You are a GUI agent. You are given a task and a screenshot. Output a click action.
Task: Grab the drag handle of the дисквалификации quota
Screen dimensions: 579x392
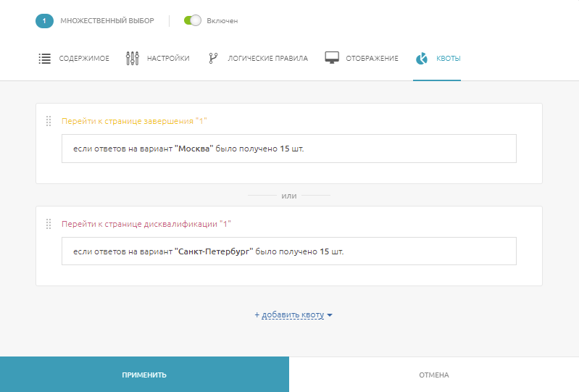click(x=49, y=224)
